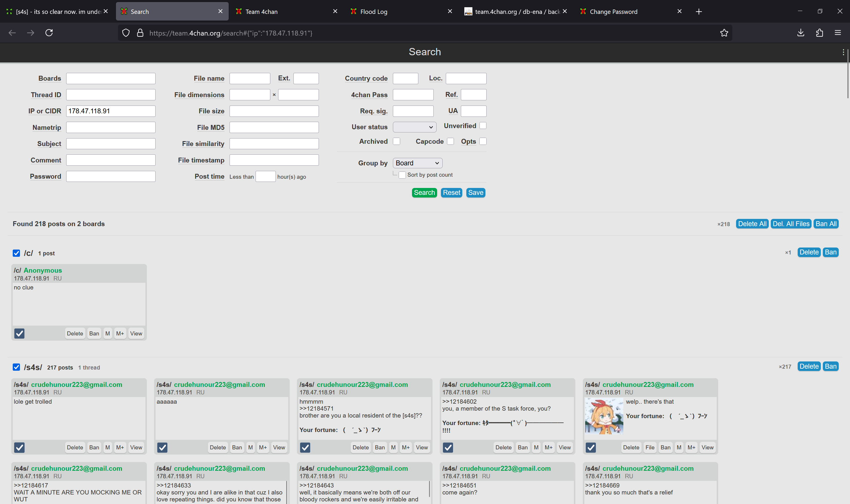Tick the Sort by post count option

(x=402, y=175)
